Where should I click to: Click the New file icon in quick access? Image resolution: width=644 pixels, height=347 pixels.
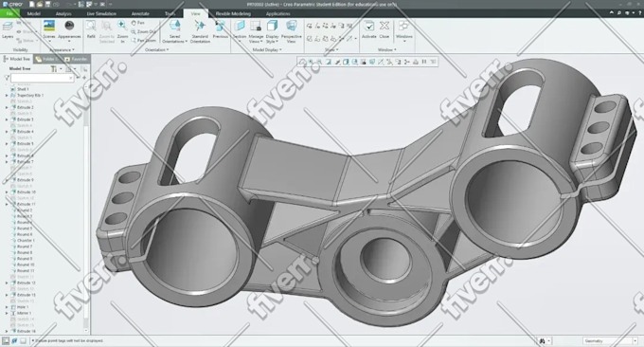32,4
